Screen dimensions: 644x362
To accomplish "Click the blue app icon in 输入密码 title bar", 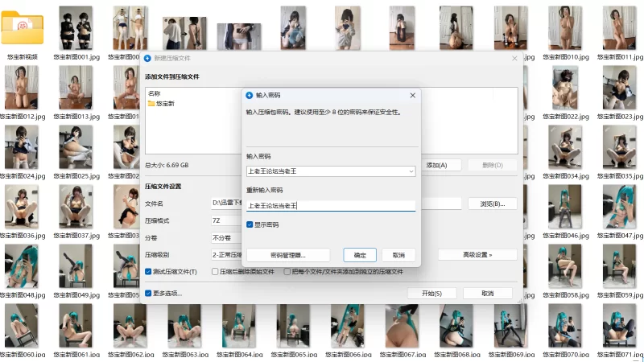I will pyautogui.click(x=249, y=95).
